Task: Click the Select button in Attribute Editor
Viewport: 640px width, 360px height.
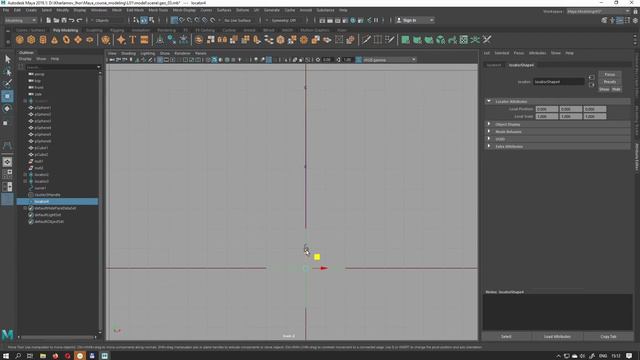Action: pyautogui.click(x=506, y=337)
